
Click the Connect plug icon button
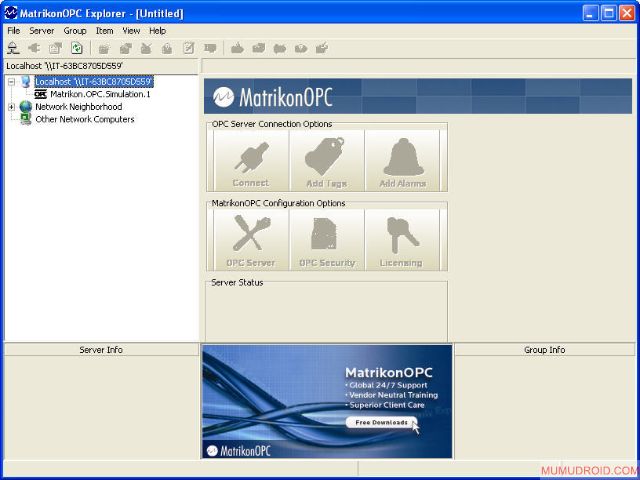(x=250, y=160)
